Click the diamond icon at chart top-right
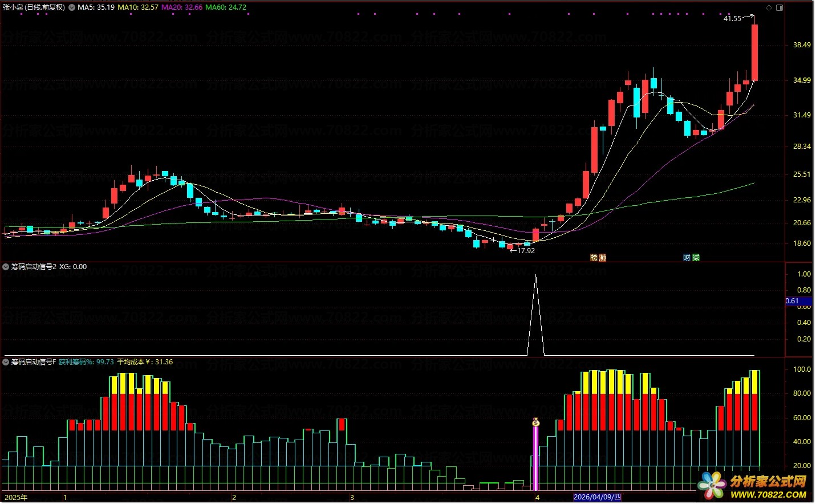 769,7
